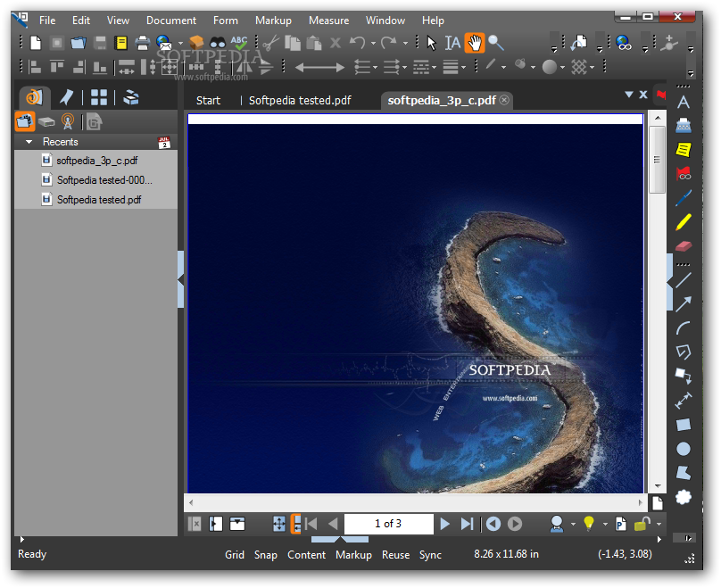Select the Text Box markup tool

(x=684, y=102)
